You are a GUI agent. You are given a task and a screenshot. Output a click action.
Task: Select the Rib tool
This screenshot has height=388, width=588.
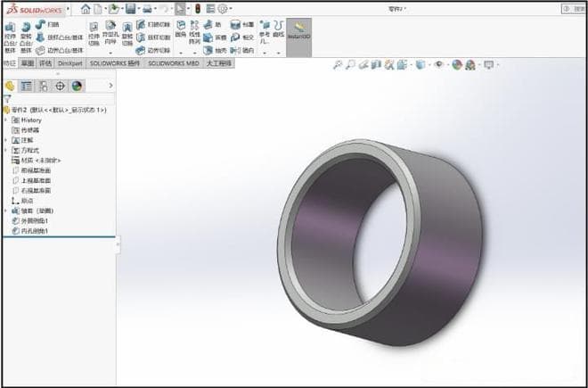(212, 24)
